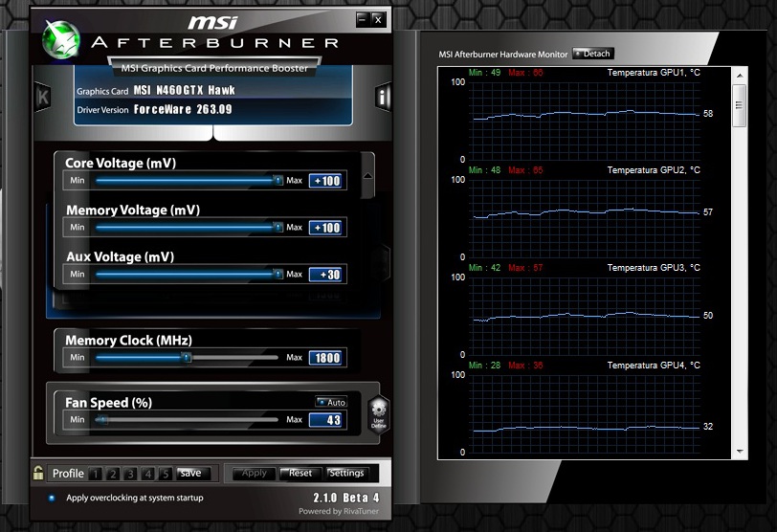Select profile slot 3
Image resolution: width=777 pixels, height=532 pixels.
(130, 474)
